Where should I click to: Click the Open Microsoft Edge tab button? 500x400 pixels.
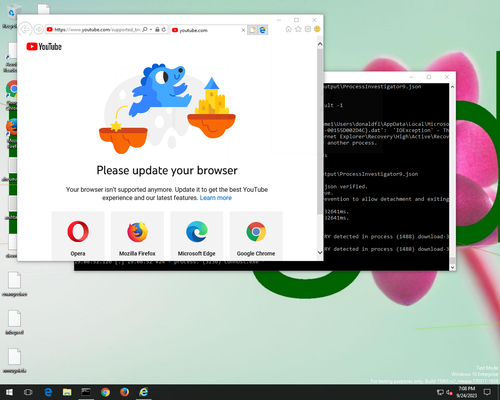click(x=263, y=30)
